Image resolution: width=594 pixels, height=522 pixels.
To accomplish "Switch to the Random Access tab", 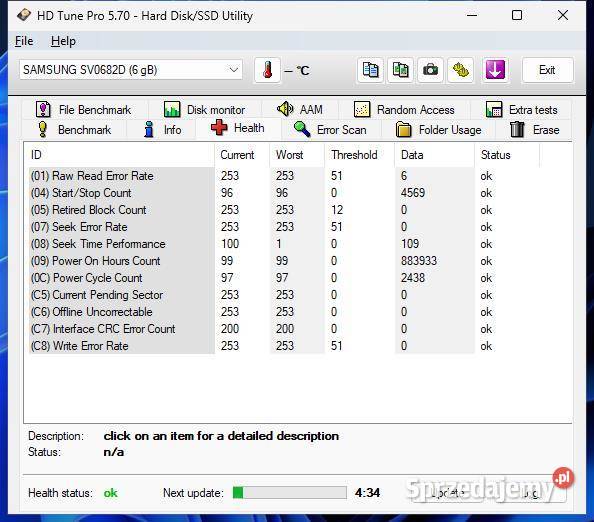I will (x=404, y=110).
